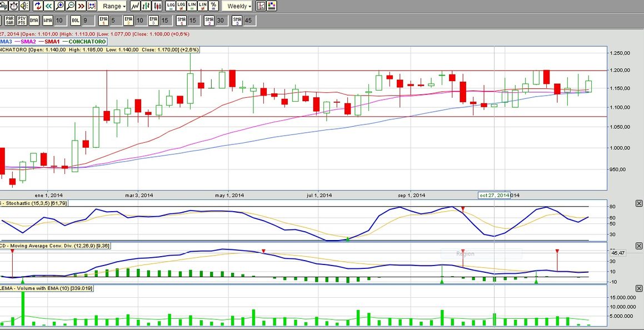644x330 pixels.
Task: Open the Weekly timeframe dropdown
Action: pyautogui.click(x=238, y=6)
